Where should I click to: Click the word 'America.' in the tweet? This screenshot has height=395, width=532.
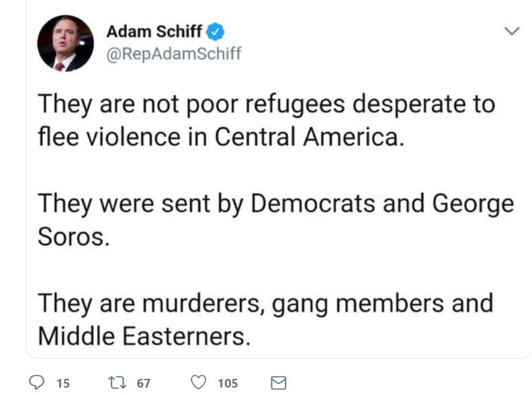(353, 137)
